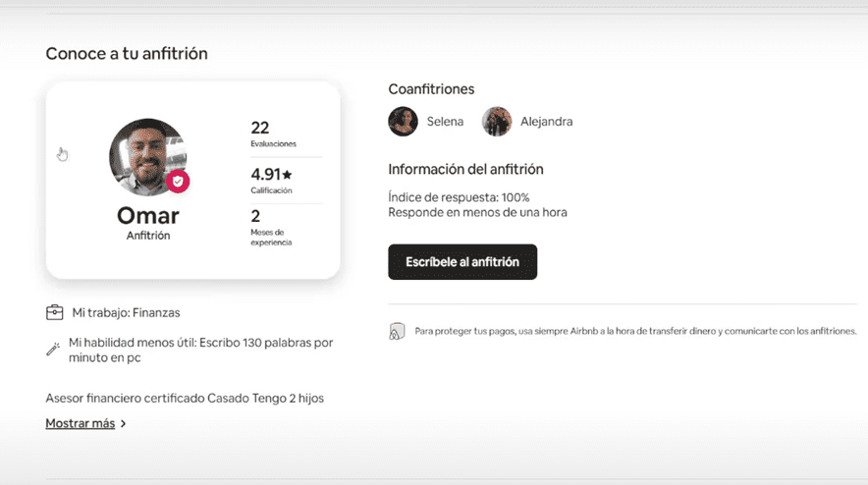Screen dimensions: 868x485
Task: Click the verified shield badge on the host photo
Action: (x=178, y=182)
